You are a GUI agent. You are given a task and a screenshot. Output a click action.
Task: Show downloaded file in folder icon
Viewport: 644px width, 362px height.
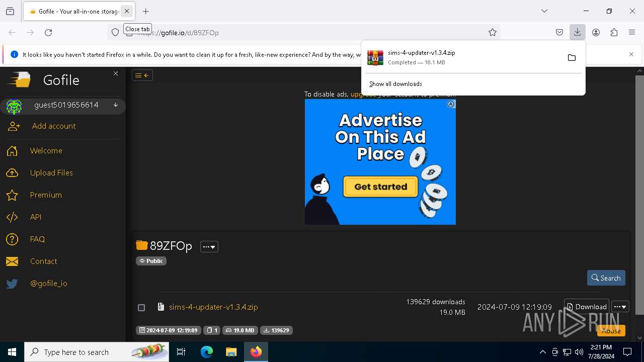click(572, 58)
